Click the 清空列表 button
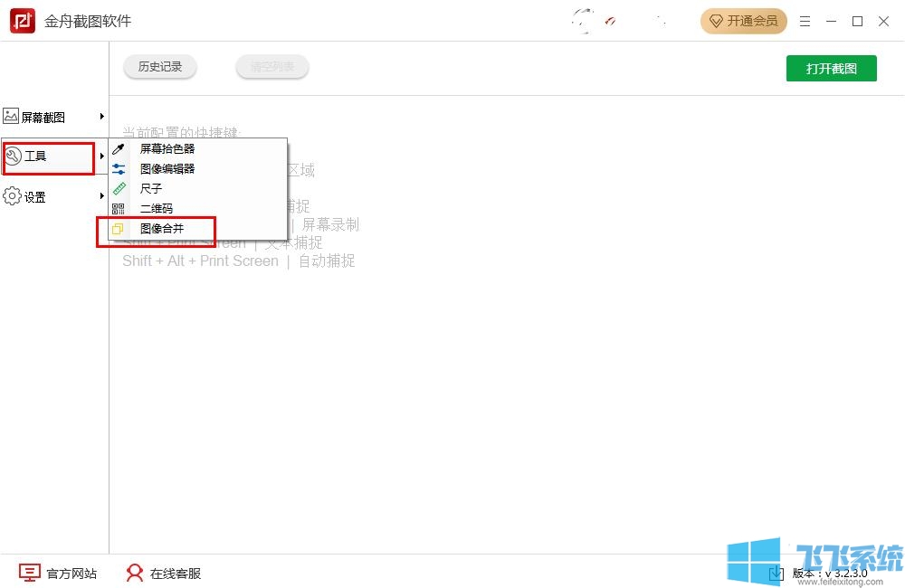905x588 pixels. tap(272, 67)
